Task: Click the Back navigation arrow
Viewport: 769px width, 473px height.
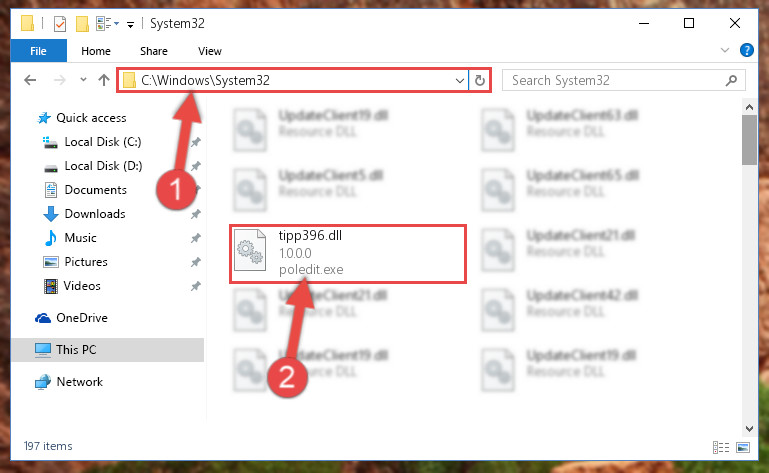Action: point(30,80)
